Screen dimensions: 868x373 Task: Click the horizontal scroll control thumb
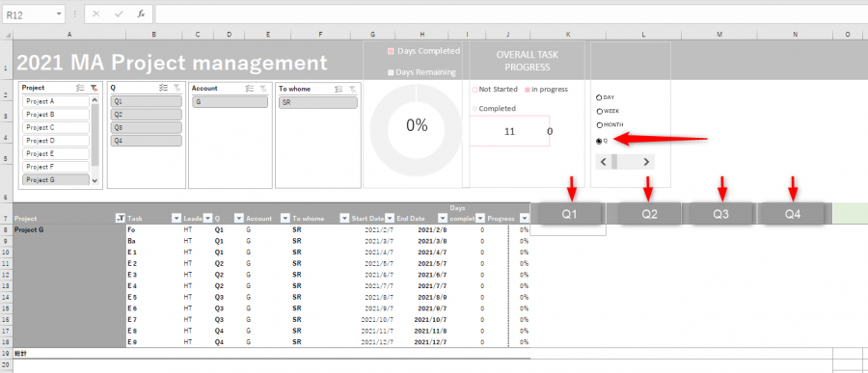614,162
